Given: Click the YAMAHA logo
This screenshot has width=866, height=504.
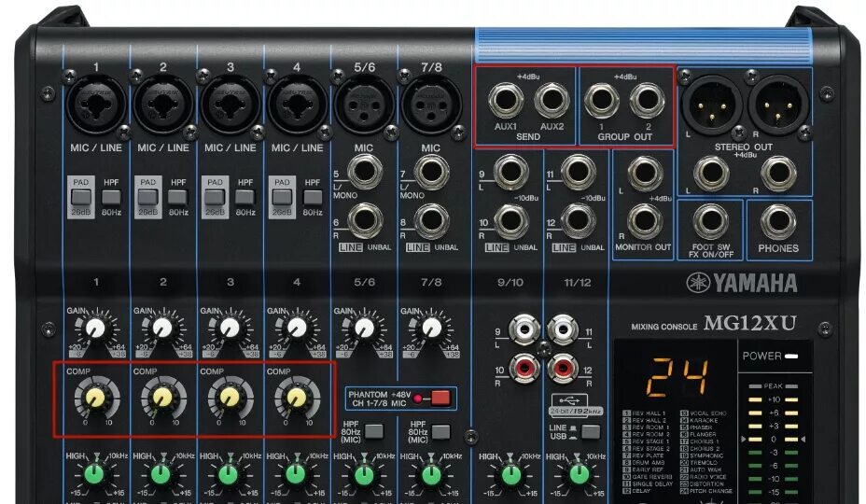Looking at the screenshot, I should click(742, 283).
